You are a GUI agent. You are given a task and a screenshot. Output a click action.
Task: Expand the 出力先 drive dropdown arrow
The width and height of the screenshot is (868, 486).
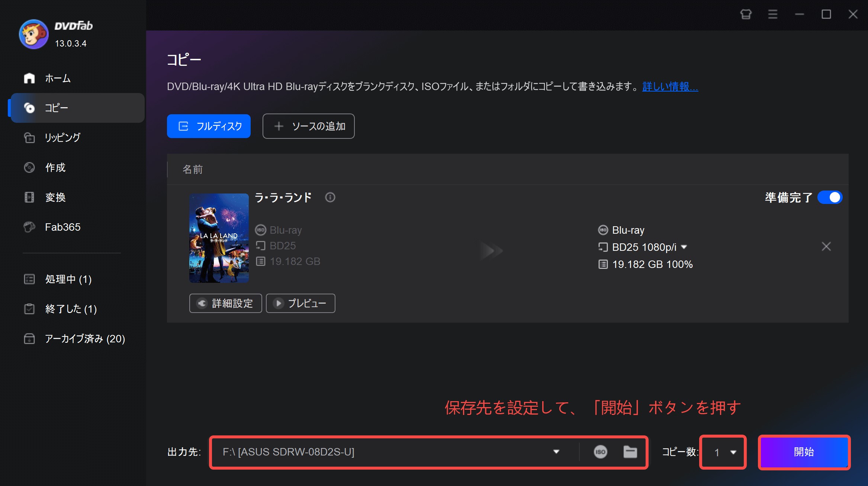pyautogui.click(x=556, y=452)
